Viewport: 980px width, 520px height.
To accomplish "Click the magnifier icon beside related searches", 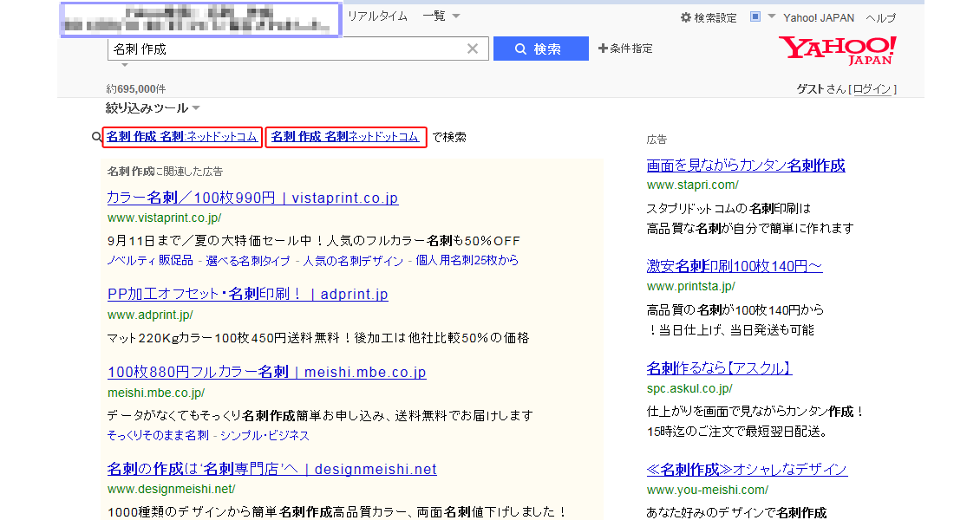I will (x=96, y=137).
